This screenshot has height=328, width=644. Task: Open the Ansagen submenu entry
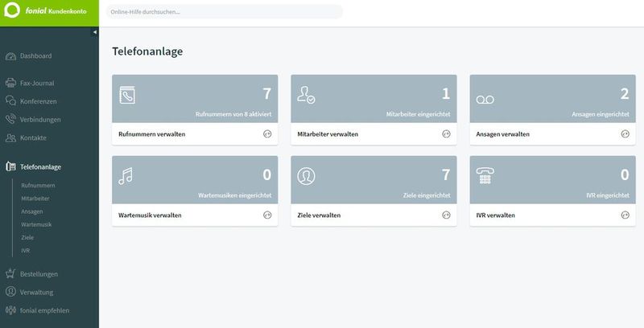(32, 211)
